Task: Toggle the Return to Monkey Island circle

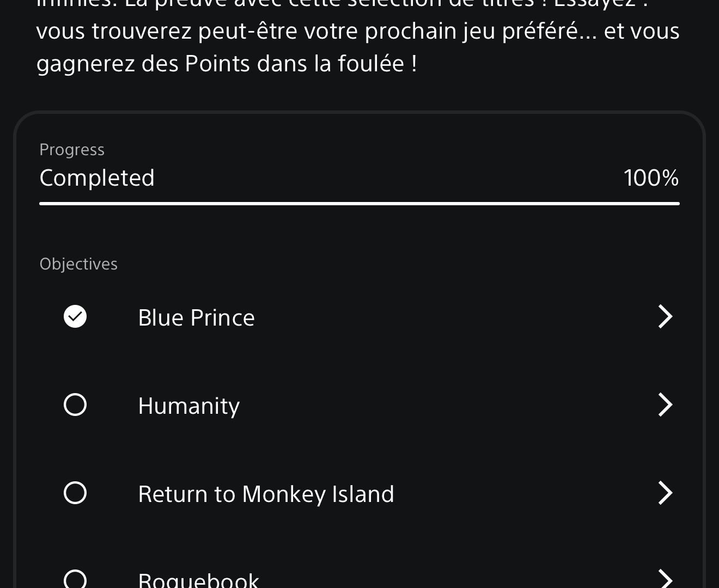Action: pos(75,493)
